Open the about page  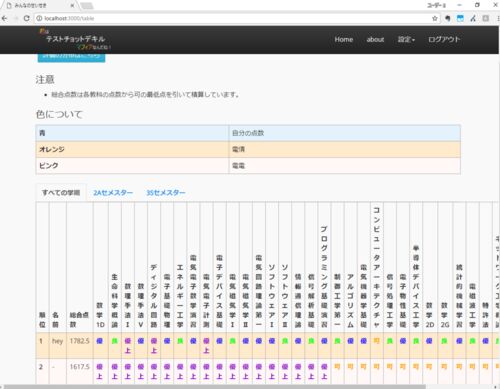(375, 39)
